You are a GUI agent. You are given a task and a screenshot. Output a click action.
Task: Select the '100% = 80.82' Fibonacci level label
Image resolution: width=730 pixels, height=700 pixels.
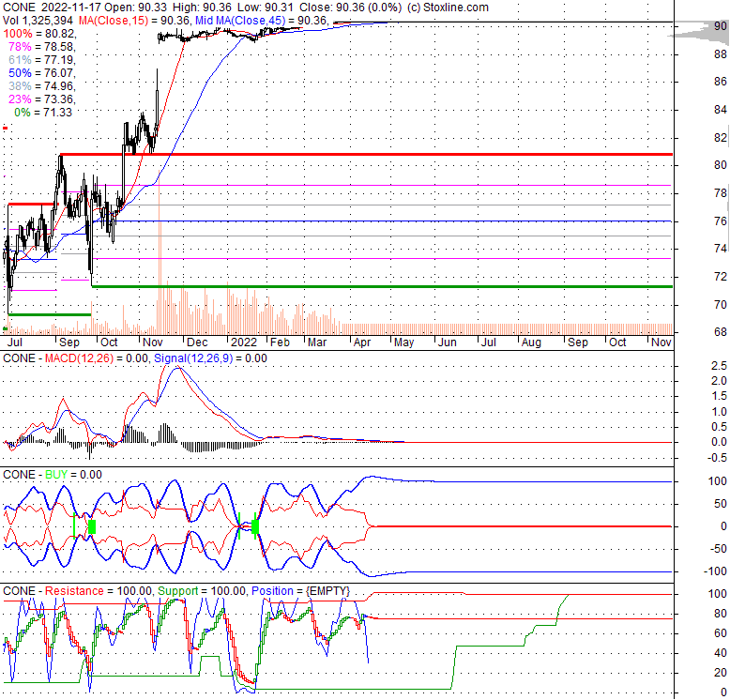39,34
